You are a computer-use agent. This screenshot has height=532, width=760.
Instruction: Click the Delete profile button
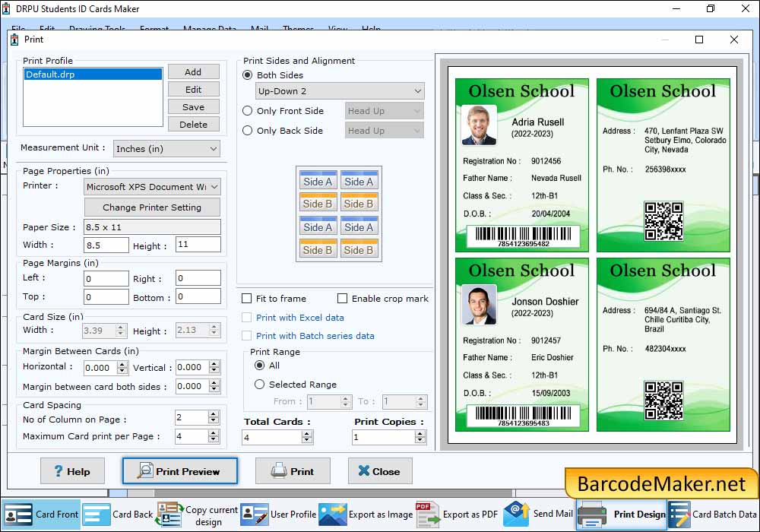[193, 125]
